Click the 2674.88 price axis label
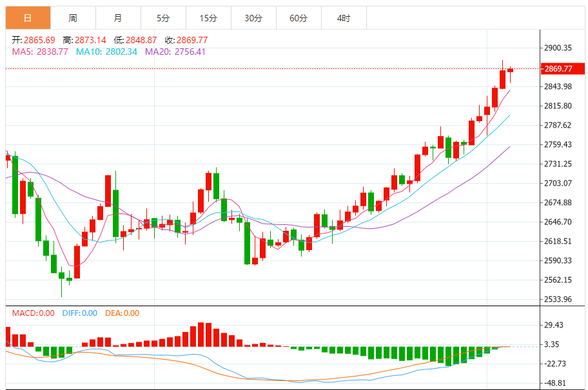The height and width of the screenshot is (390, 588). point(558,202)
